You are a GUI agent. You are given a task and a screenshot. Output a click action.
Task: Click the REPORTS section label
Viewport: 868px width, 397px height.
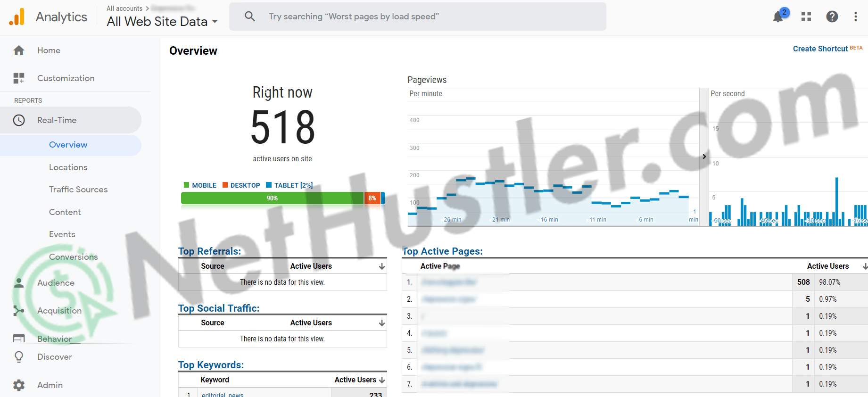pyautogui.click(x=28, y=100)
